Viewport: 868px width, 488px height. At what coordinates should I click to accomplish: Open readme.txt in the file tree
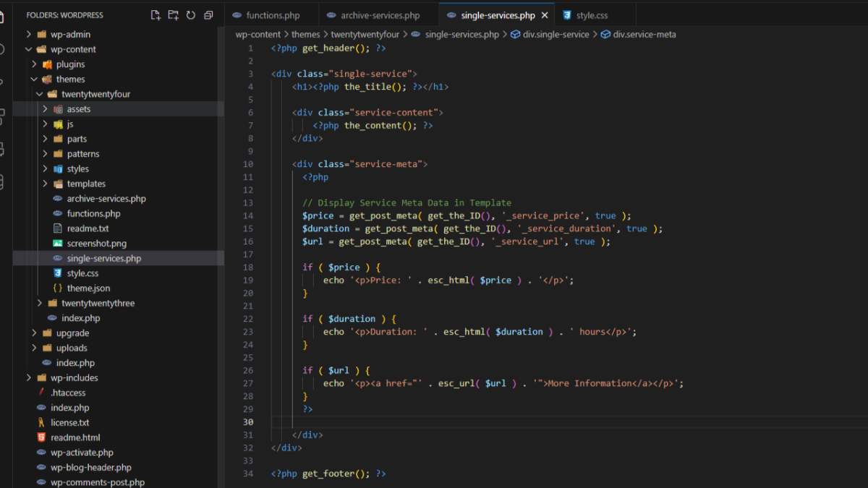point(88,228)
